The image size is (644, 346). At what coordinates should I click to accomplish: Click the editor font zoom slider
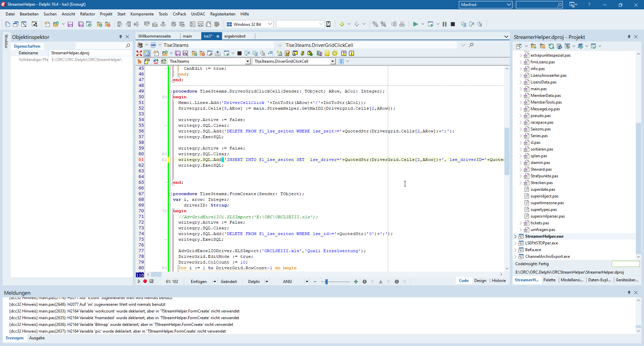pos(326,282)
